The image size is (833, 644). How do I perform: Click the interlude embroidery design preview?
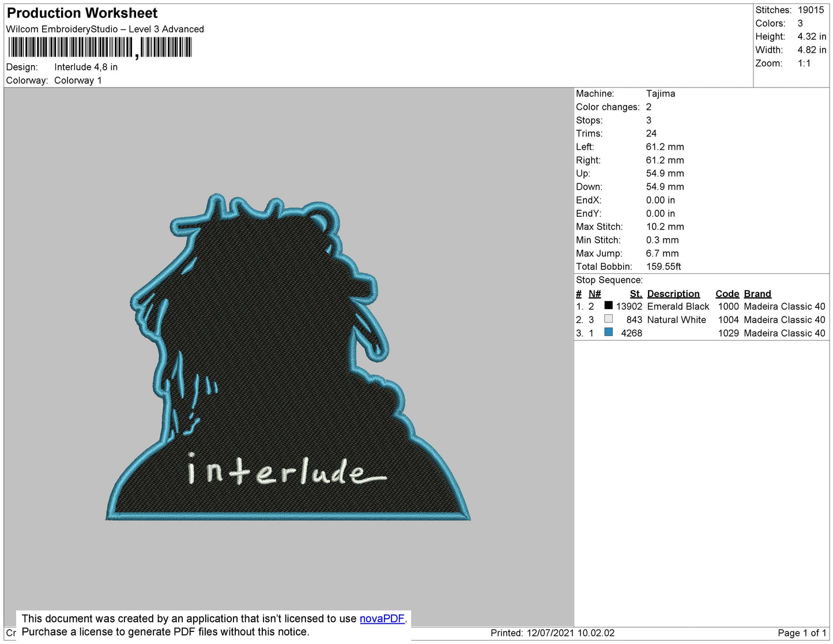288,357
